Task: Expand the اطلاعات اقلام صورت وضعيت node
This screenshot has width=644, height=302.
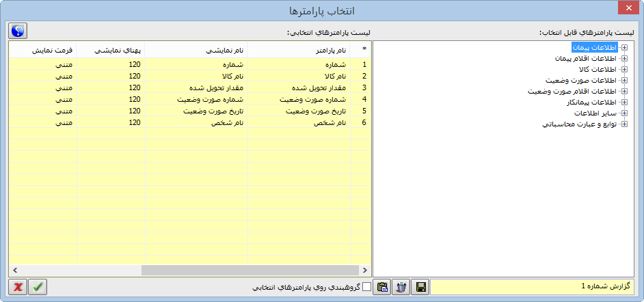Action: click(x=625, y=91)
